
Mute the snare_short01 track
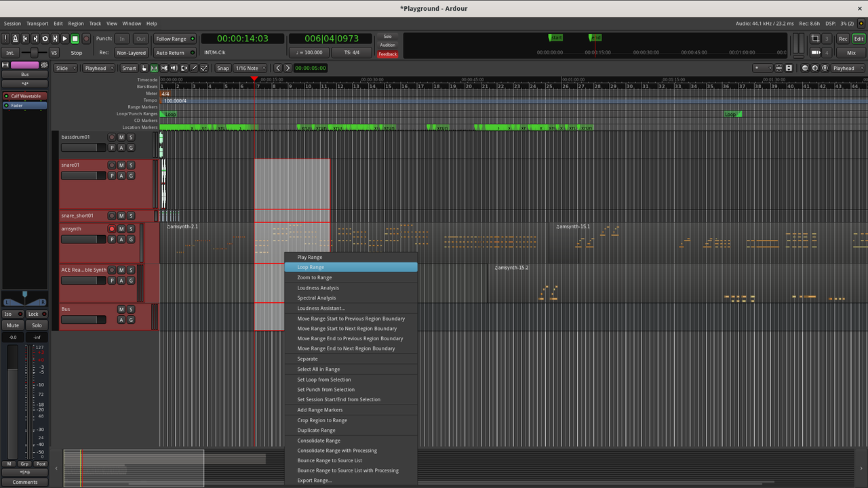pos(121,216)
